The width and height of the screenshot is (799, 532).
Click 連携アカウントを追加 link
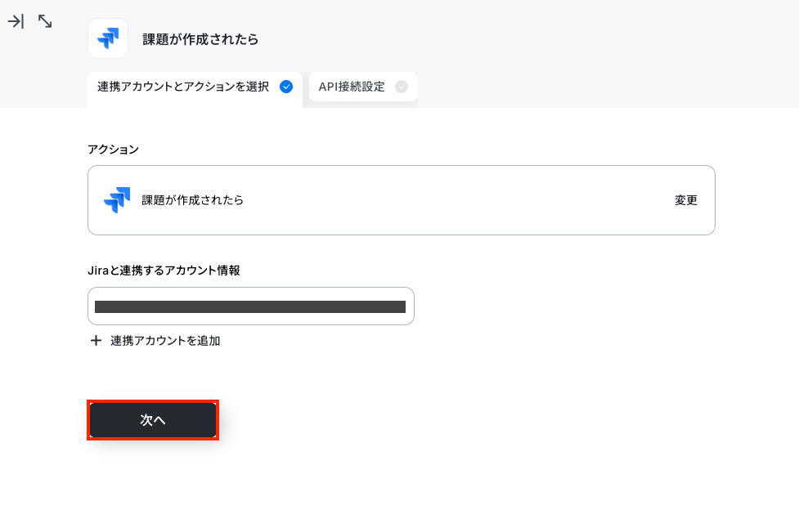tap(165, 341)
